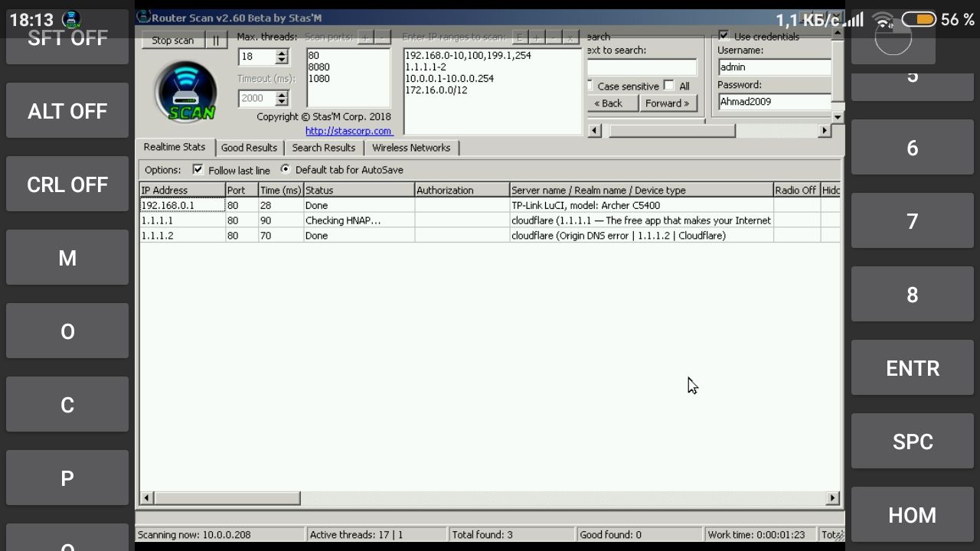Open the Search Results tab
This screenshot has height=551, width=980.
(324, 148)
